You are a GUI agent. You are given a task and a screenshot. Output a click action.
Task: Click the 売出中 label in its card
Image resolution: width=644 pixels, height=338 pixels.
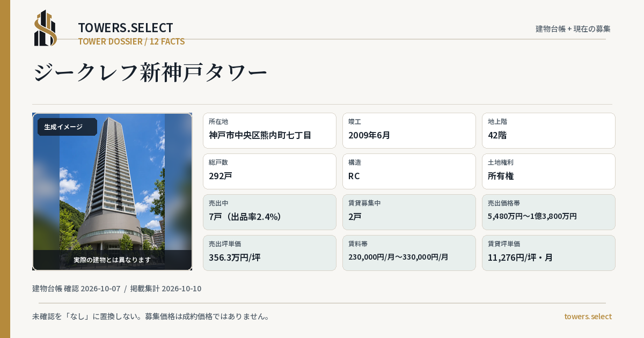click(218, 203)
